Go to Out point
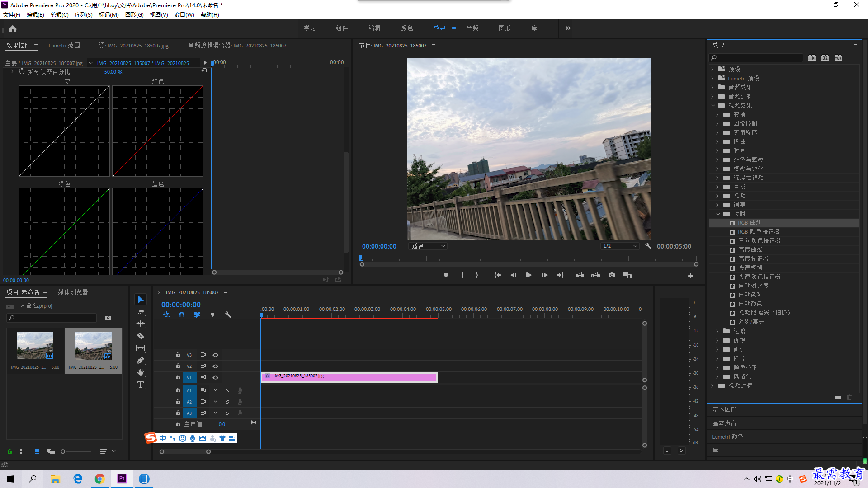 [560, 275]
